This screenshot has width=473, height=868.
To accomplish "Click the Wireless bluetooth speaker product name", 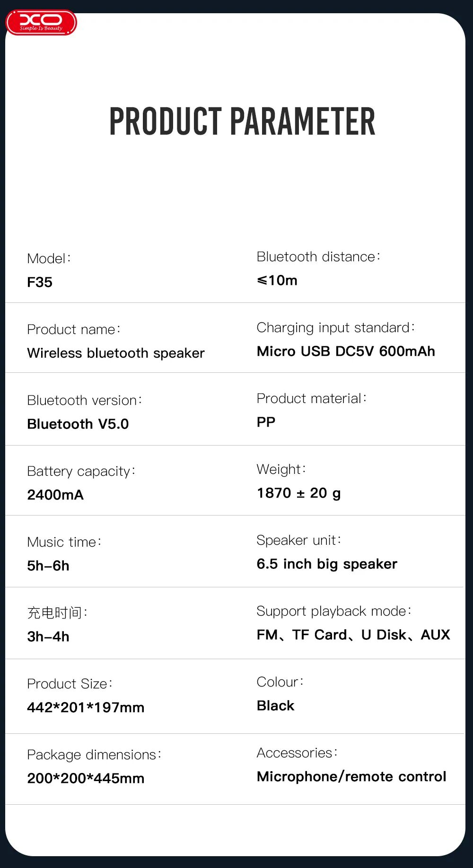I will 116,353.
